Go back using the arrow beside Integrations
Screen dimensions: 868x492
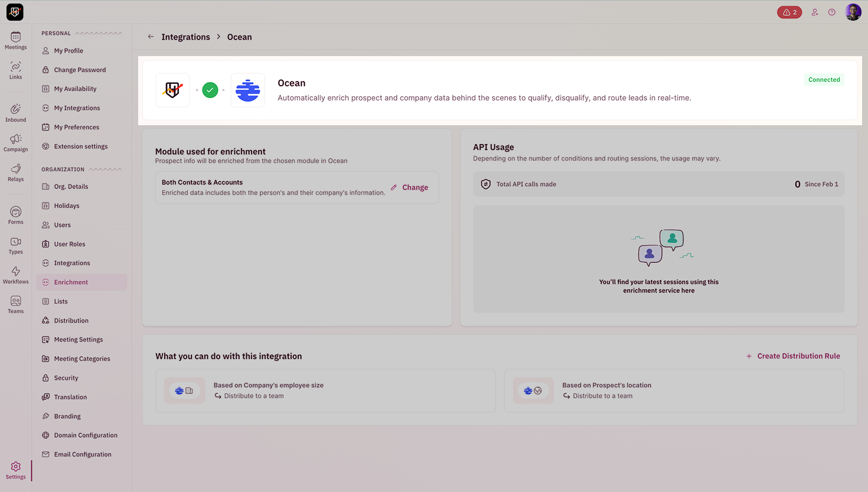click(151, 37)
